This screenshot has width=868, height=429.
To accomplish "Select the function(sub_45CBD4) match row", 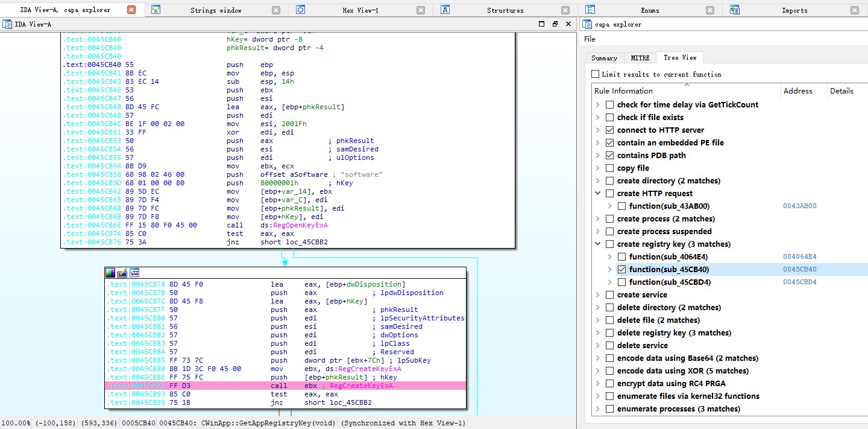I will click(668, 282).
